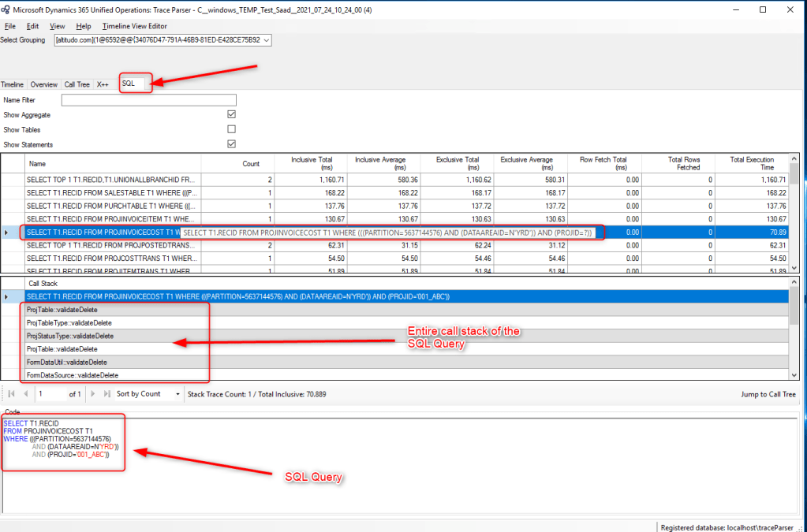Open the Timeline View Editor menu
Image resolution: width=807 pixels, height=532 pixels.
click(x=134, y=26)
